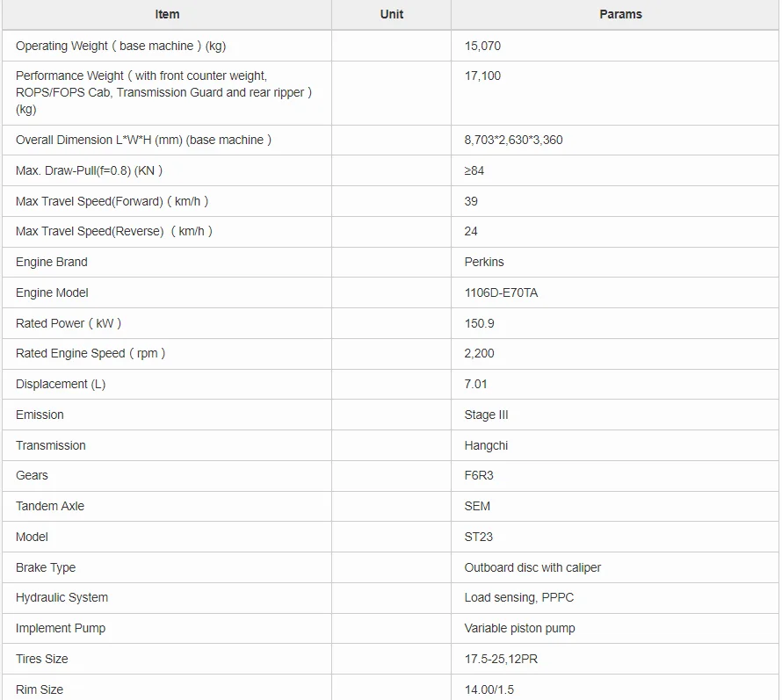Click the Item column header
The width and height of the screenshot is (782, 700).
[x=167, y=14]
